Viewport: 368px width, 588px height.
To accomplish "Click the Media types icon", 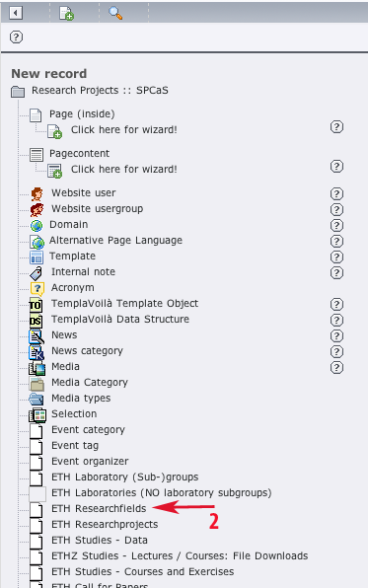I will pos(37,399).
